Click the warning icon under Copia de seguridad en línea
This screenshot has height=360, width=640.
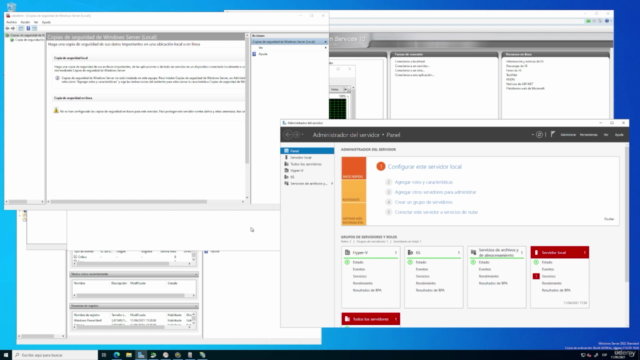[x=56, y=111]
